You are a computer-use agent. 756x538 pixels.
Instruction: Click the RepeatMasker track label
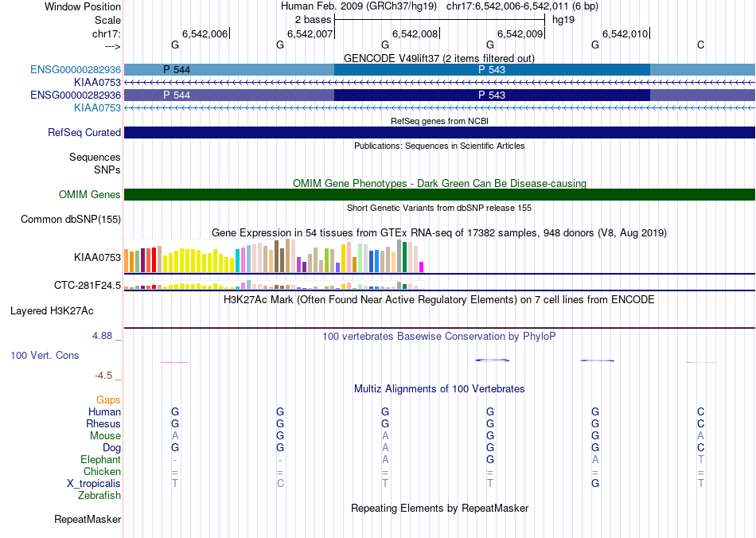[x=88, y=520]
